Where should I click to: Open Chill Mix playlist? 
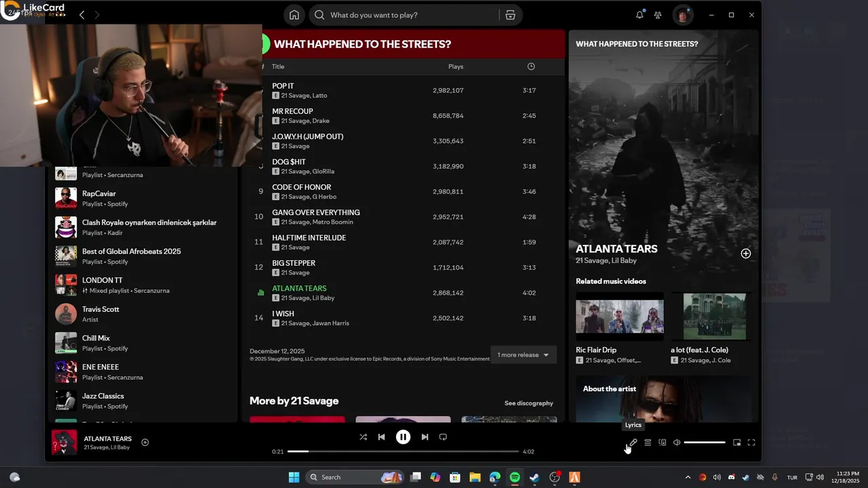tap(142, 343)
